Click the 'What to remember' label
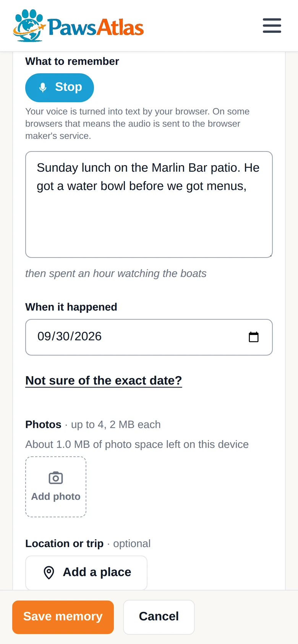Screen dimensions: 298x644 point(72,61)
